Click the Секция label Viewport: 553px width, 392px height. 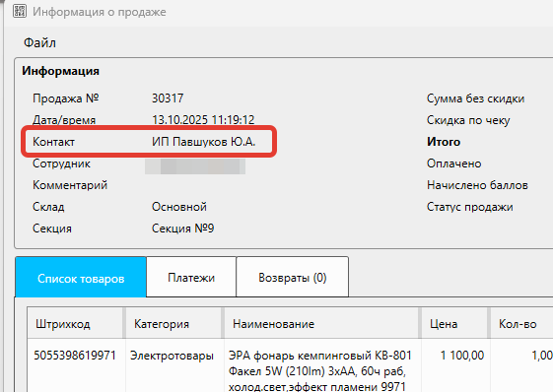pos(52,229)
